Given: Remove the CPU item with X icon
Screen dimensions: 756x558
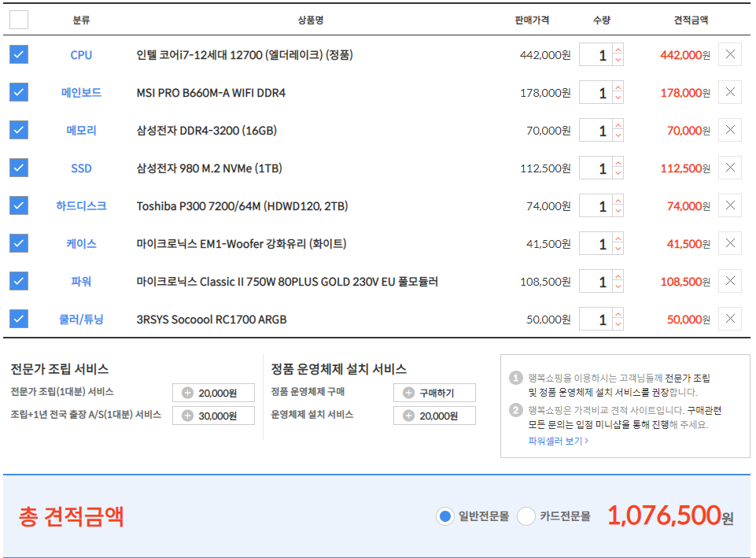Looking at the screenshot, I should (730, 54).
